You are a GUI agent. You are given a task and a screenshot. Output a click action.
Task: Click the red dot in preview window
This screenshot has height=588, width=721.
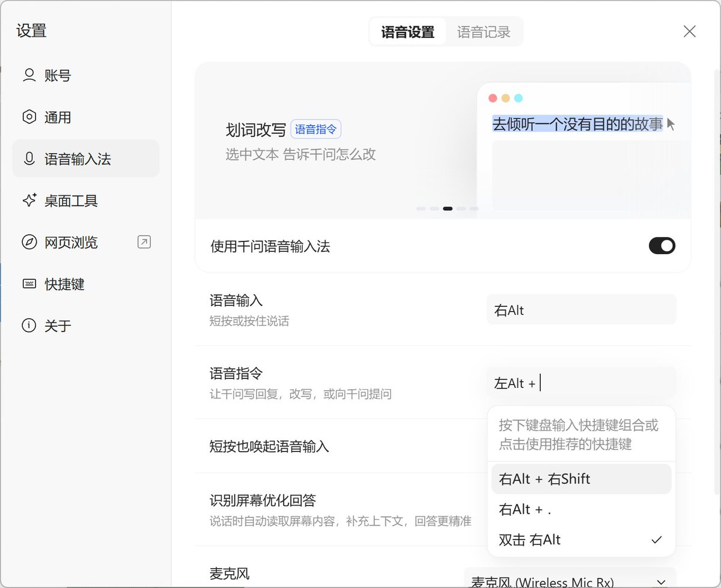click(x=493, y=98)
